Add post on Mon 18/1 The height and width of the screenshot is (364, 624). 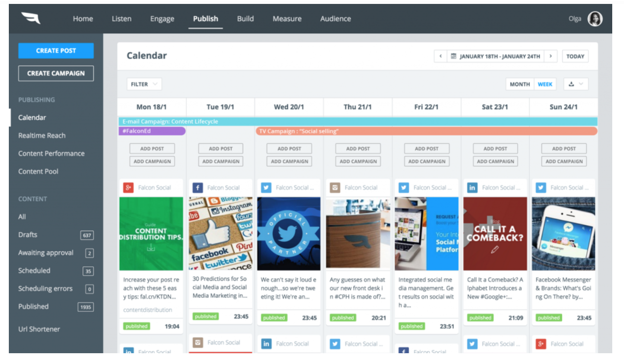point(152,149)
